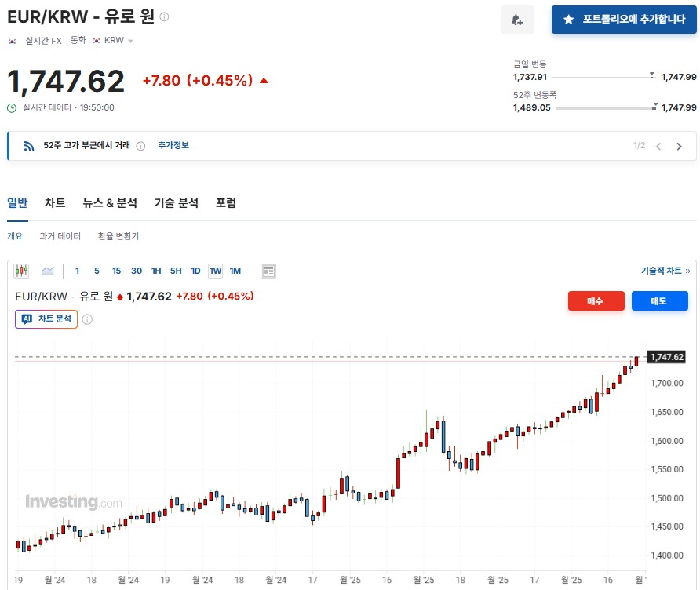
Task: Click the 52주 변동폭 range slider bar
Action: click(x=605, y=107)
